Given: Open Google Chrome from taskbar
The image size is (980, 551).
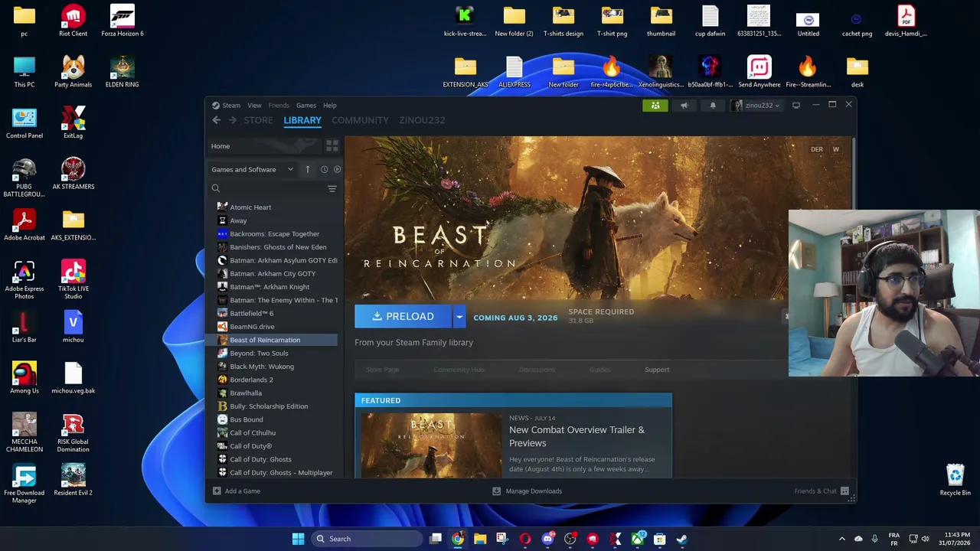Looking at the screenshot, I should click(x=457, y=539).
